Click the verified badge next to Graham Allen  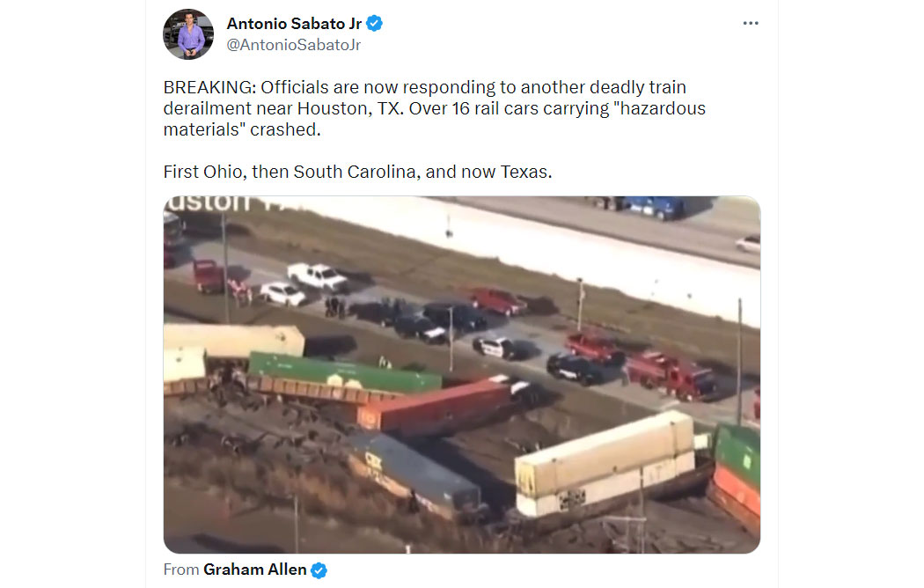[319, 570]
